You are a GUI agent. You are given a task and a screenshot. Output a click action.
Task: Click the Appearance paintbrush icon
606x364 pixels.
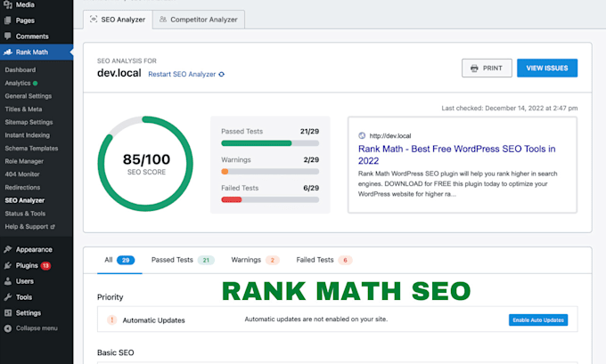click(x=8, y=249)
